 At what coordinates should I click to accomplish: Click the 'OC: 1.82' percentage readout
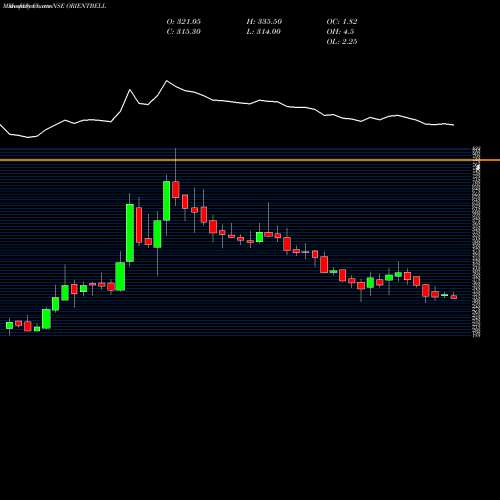click(x=342, y=22)
